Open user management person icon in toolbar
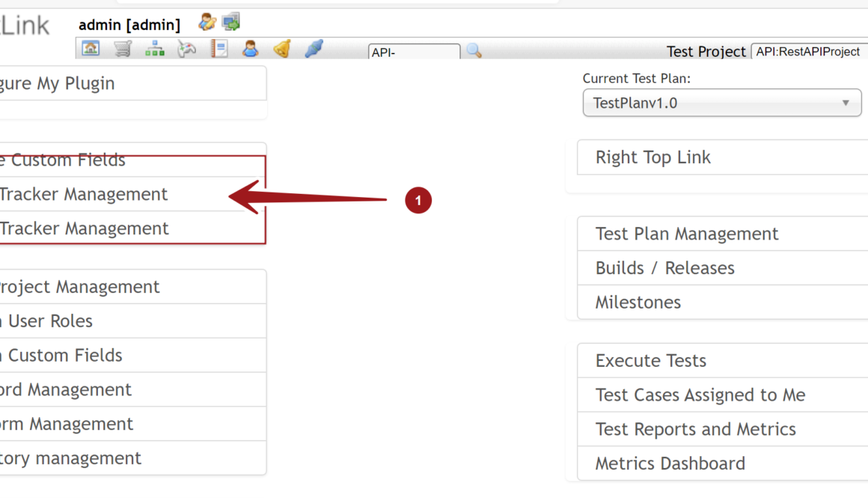The image size is (868, 498). pos(250,49)
